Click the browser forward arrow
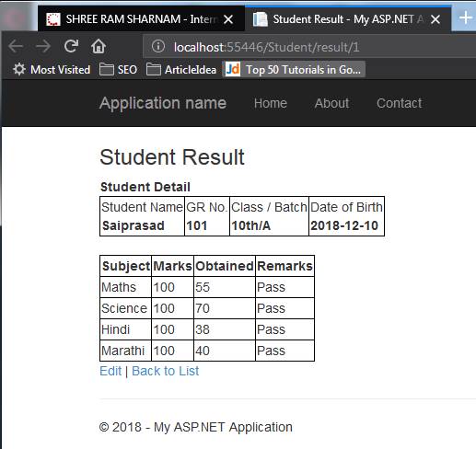This screenshot has width=476, height=449. [x=43, y=47]
